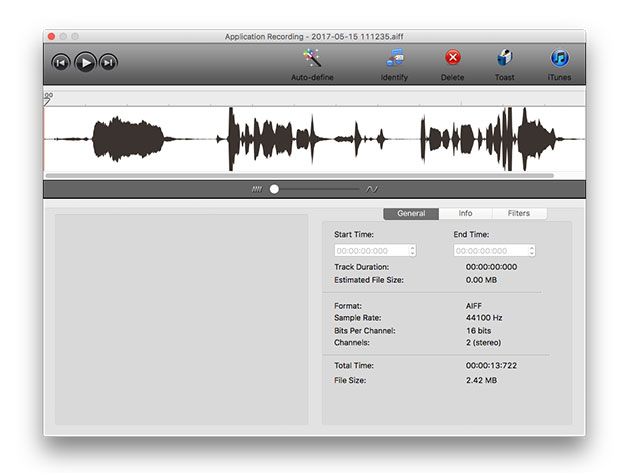Screen dimensions: 630x473
Task: Click the Start Time input field
Action: coord(371,251)
